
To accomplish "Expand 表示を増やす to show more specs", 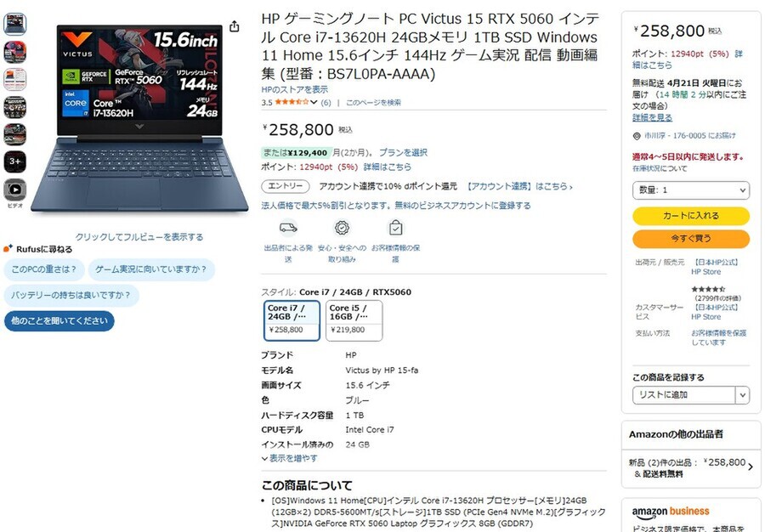I will point(290,458).
